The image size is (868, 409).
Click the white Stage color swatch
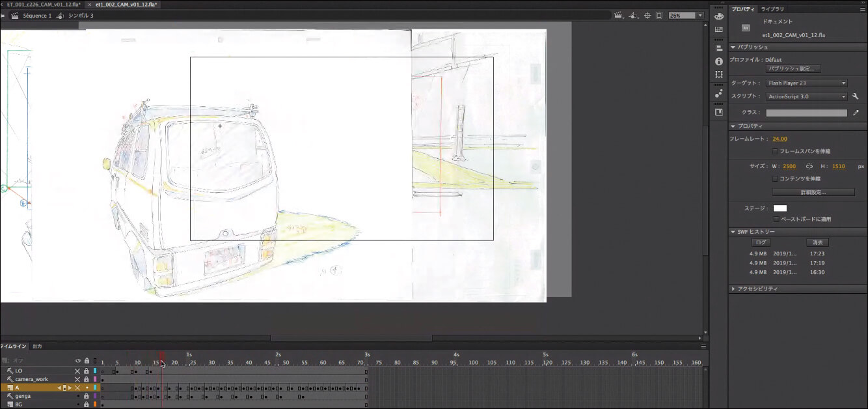point(780,208)
